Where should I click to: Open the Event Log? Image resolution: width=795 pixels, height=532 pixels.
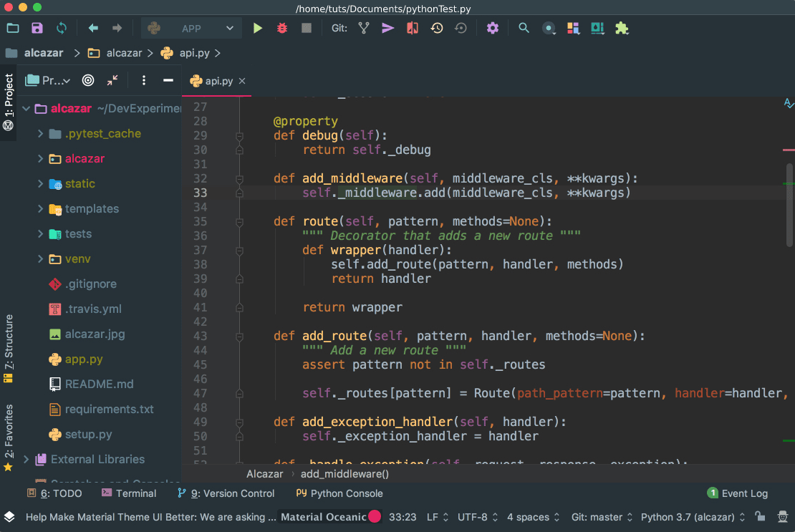tap(744, 493)
